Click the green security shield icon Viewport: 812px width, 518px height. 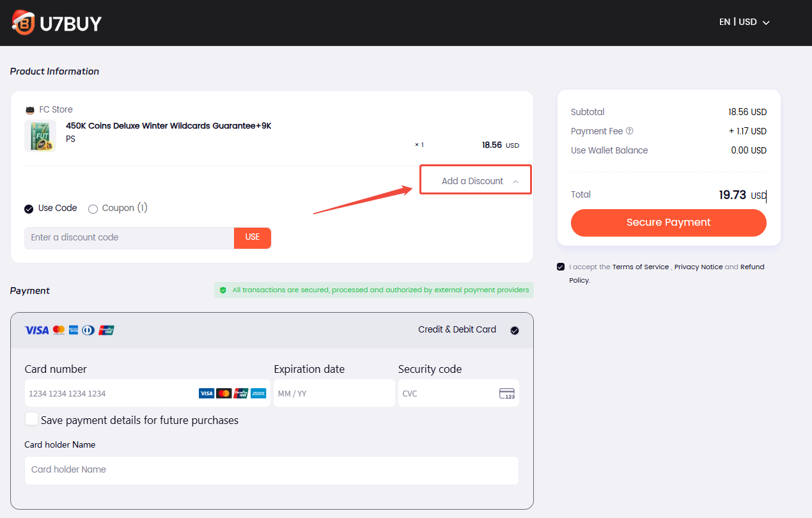[x=223, y=290]
